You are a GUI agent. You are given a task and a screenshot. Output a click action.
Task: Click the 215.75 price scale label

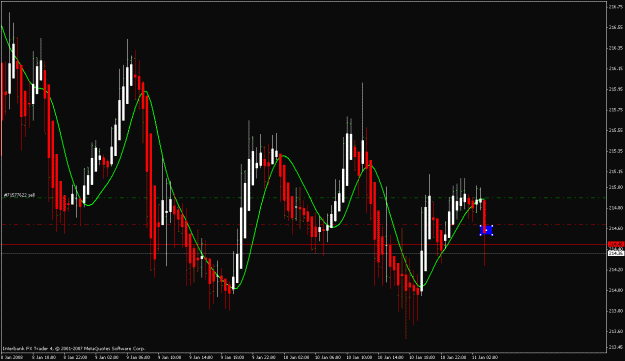click(616, 110)
